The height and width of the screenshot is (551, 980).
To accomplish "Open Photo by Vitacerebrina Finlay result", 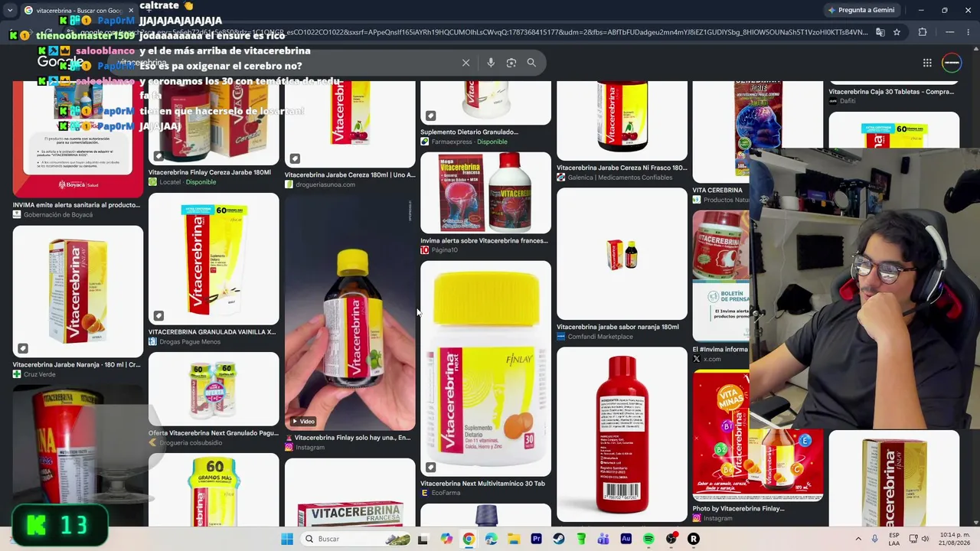I will (x=738, y=508).
